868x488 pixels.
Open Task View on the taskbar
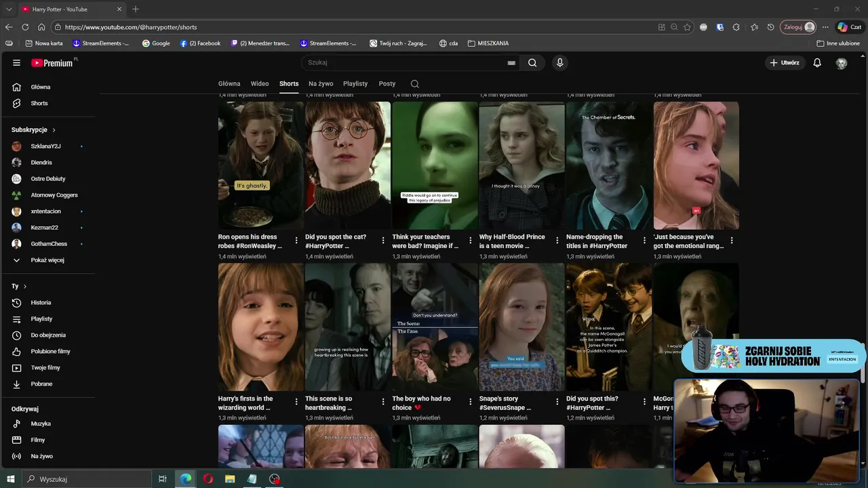[x=163, y=479]
